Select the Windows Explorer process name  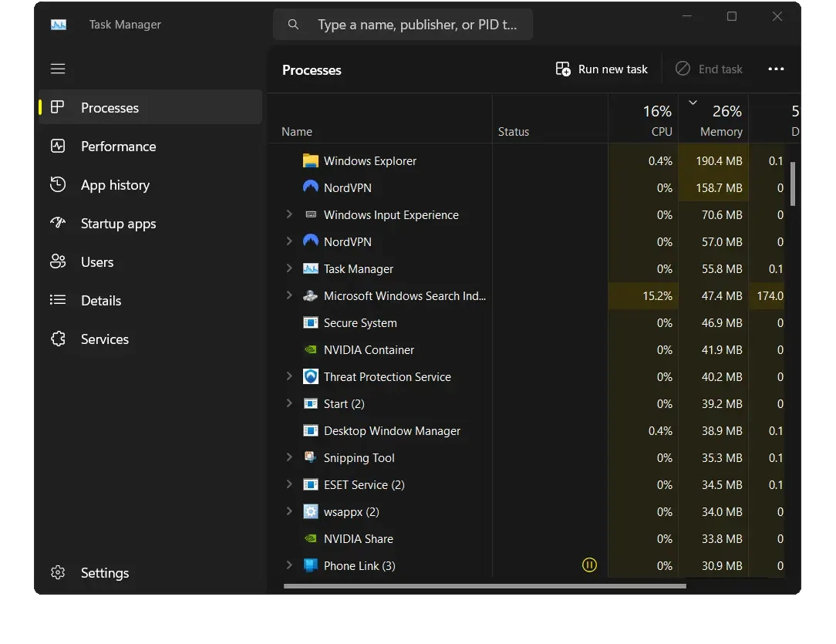coord(370,161)
